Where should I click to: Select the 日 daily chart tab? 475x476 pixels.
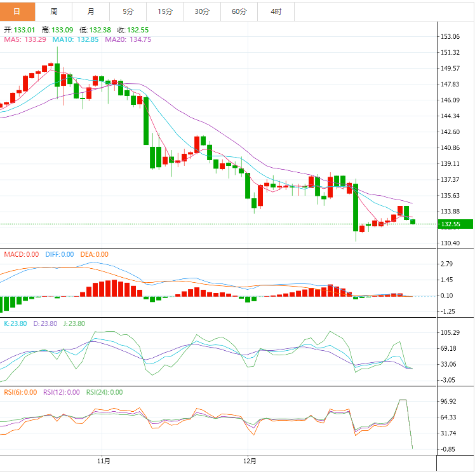tap(17, 11)
